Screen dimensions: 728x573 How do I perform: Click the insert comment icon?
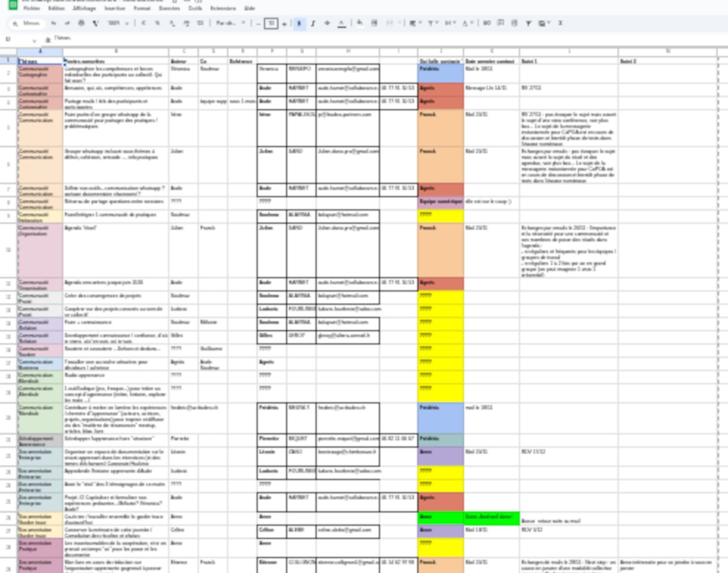click(x=500, y=23)
